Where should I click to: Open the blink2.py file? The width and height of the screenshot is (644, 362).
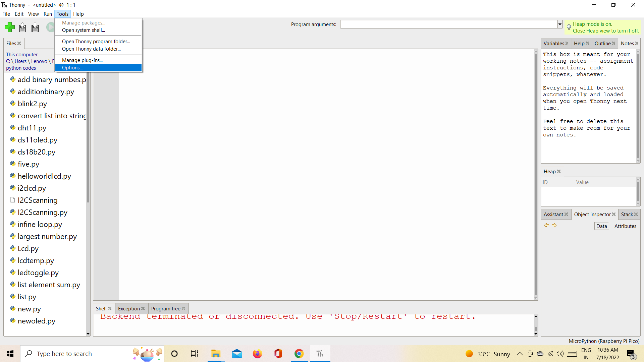32,104
